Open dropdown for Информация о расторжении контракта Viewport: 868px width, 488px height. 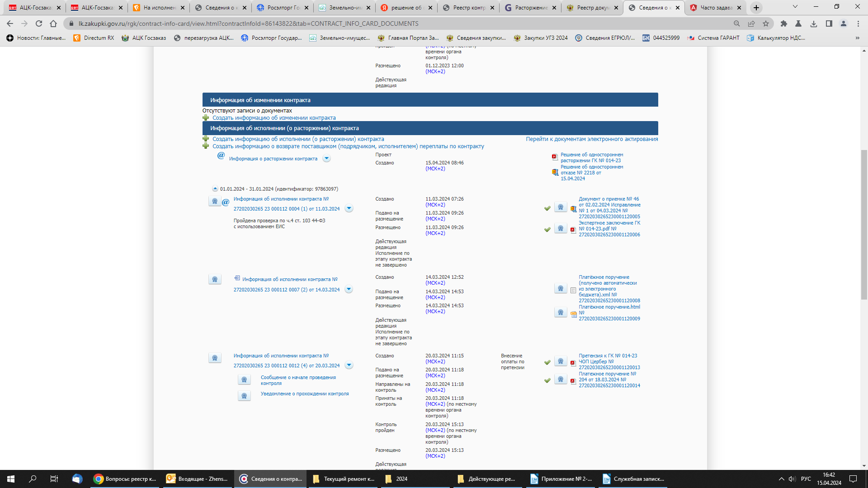pyautogui.click(x=326, y=159)
